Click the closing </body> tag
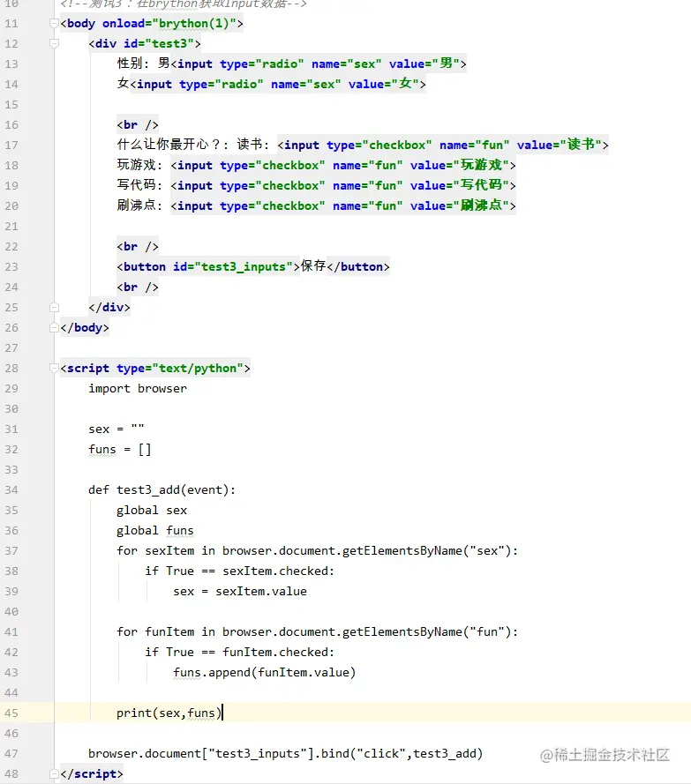The height and width of the screenshot is (784, 691). (x=85, y=328)
